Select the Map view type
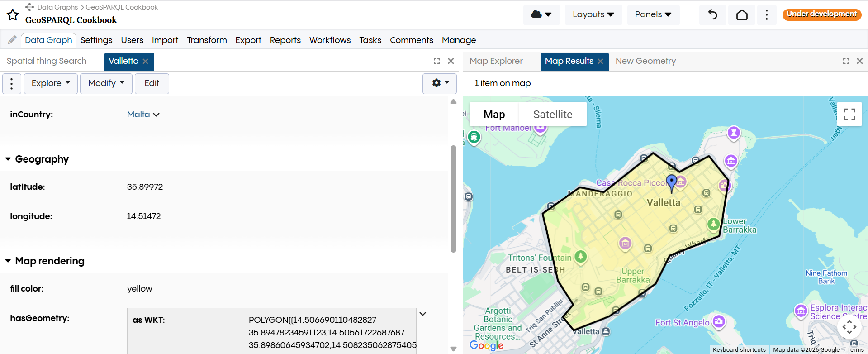The image size is (868, 354). coord(494,115)
